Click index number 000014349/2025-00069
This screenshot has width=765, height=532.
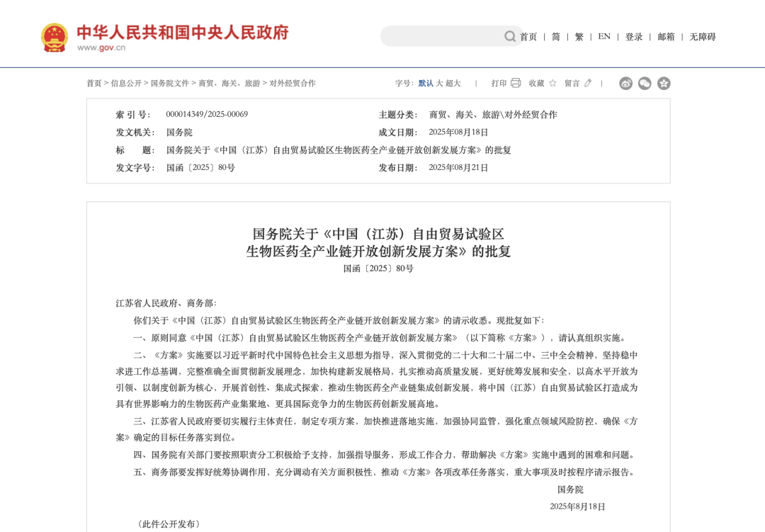[x=207, y=114]
